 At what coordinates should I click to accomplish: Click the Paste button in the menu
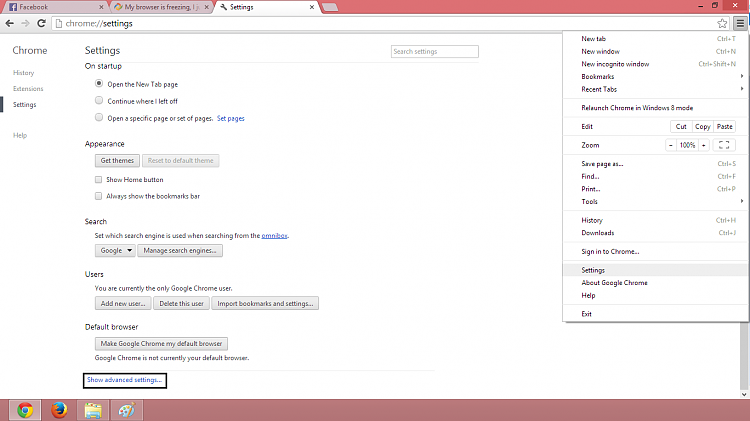[725, 126]
